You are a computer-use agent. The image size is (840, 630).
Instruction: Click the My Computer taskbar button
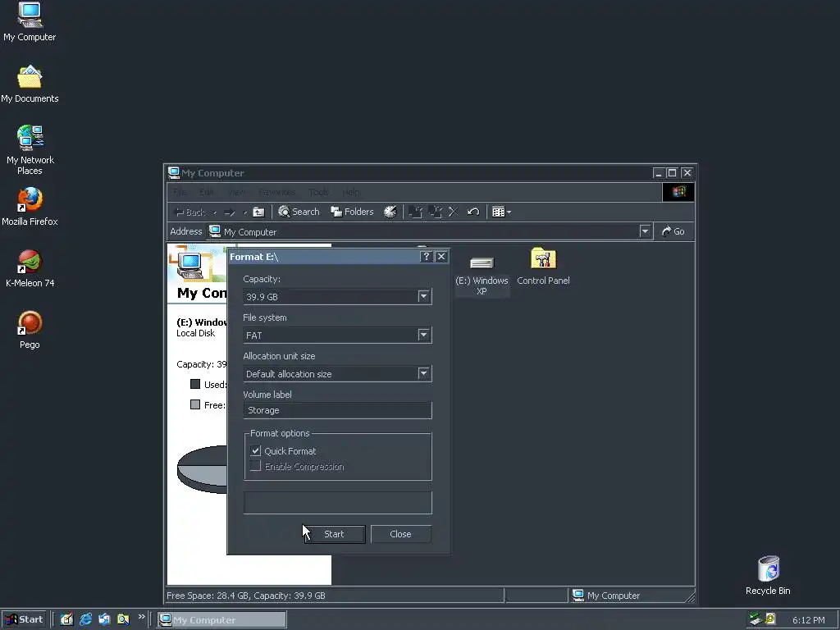point(221,620)
